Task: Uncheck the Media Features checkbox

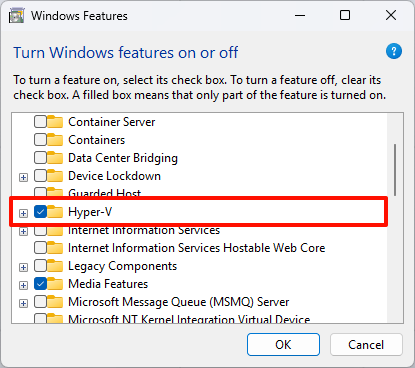Action: (40, 284)
